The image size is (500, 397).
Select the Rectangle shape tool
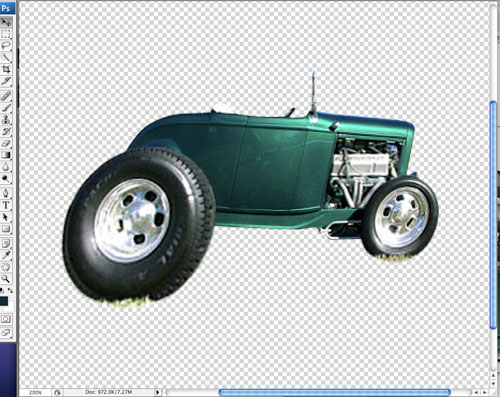click(6, 229)
